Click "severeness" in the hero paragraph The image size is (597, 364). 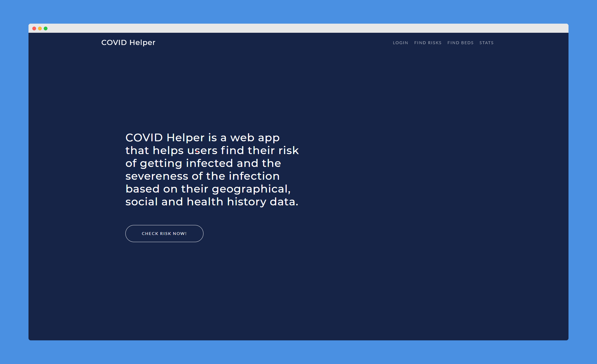point(156,176)
